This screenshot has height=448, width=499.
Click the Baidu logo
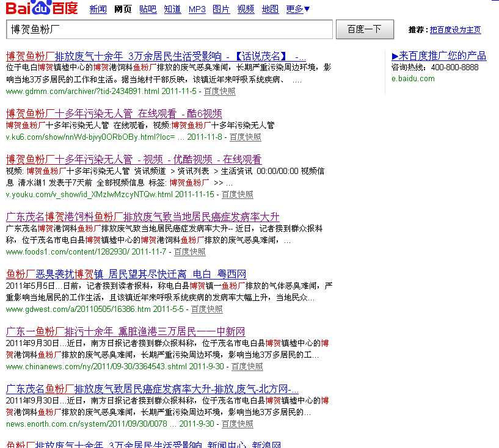click(x=42, y=9)
